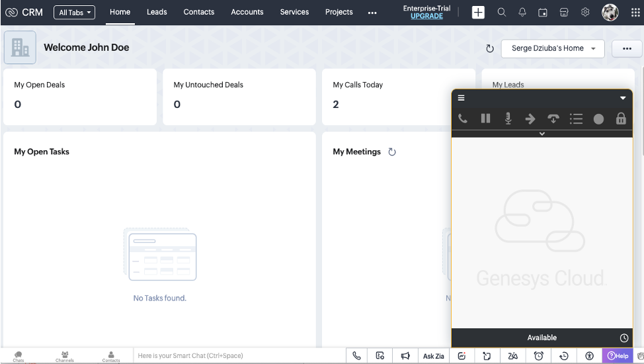The width and height of the screenshot is (644, 364).
Task: Open the user profile avatar
Action: [610, 13]
